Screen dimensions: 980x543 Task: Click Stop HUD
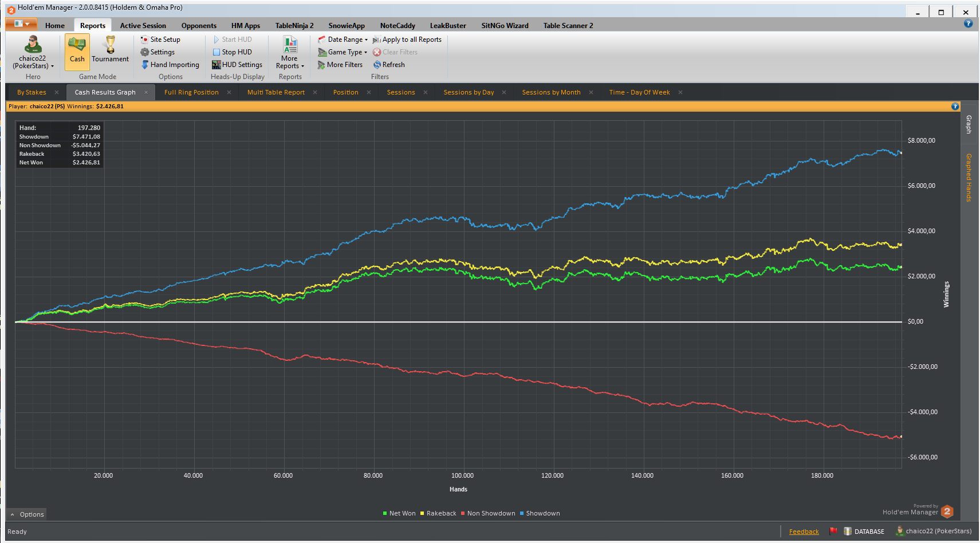pos(232,52)
